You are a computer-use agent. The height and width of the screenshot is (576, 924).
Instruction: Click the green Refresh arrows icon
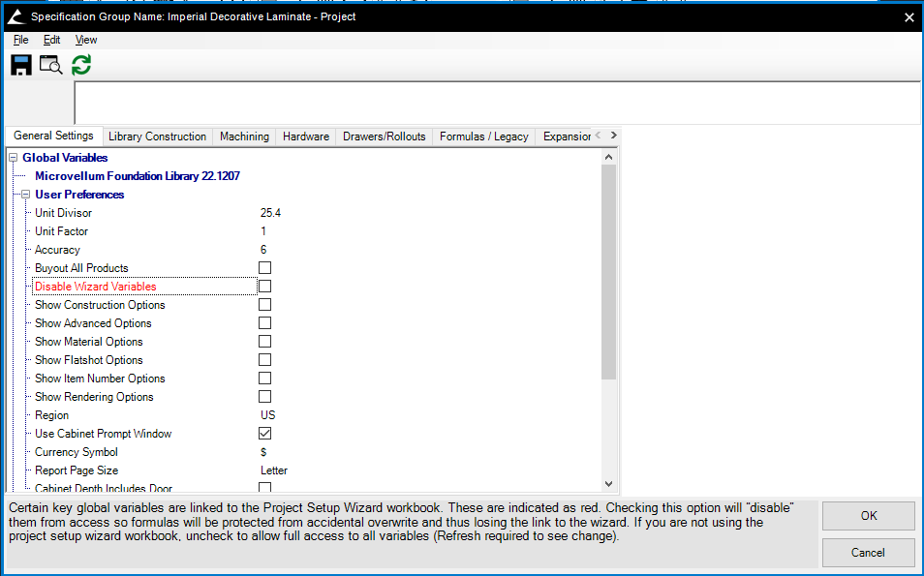(81, 65)
